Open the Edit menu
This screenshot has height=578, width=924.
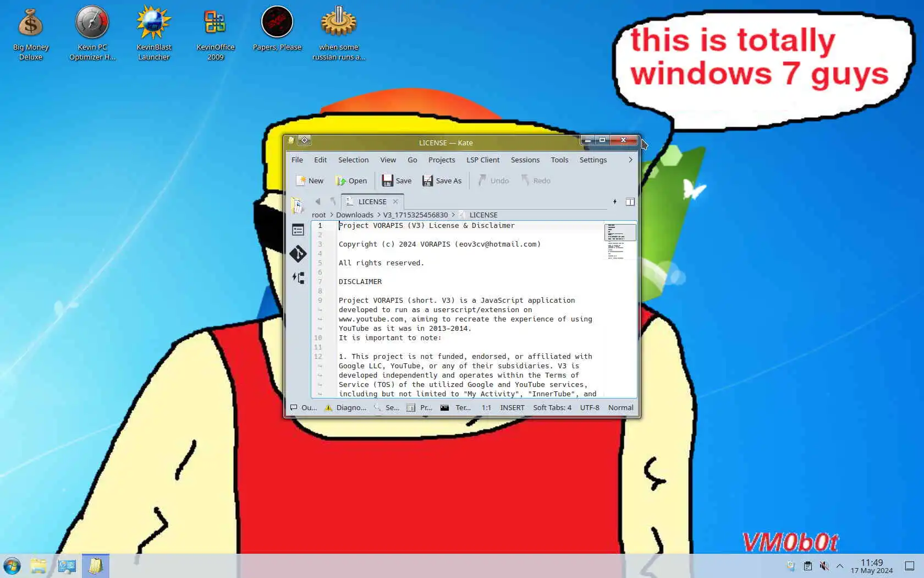(x=320, y=160)
